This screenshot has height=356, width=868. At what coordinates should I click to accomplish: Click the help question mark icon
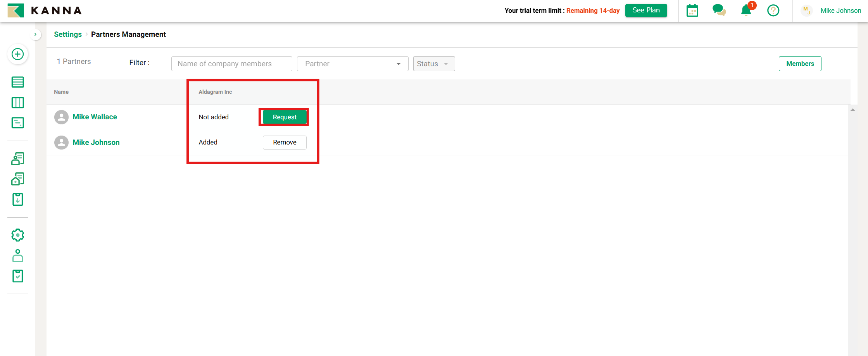coord(773,10)
